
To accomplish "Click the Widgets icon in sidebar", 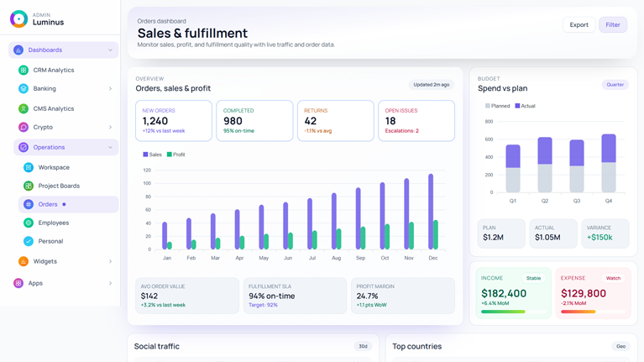I will pos(24,262).
